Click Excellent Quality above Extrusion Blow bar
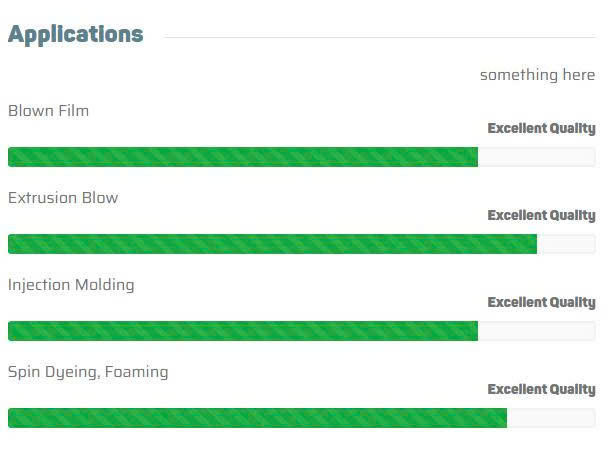This screenshot has width=612, height=459. [541, 215]
